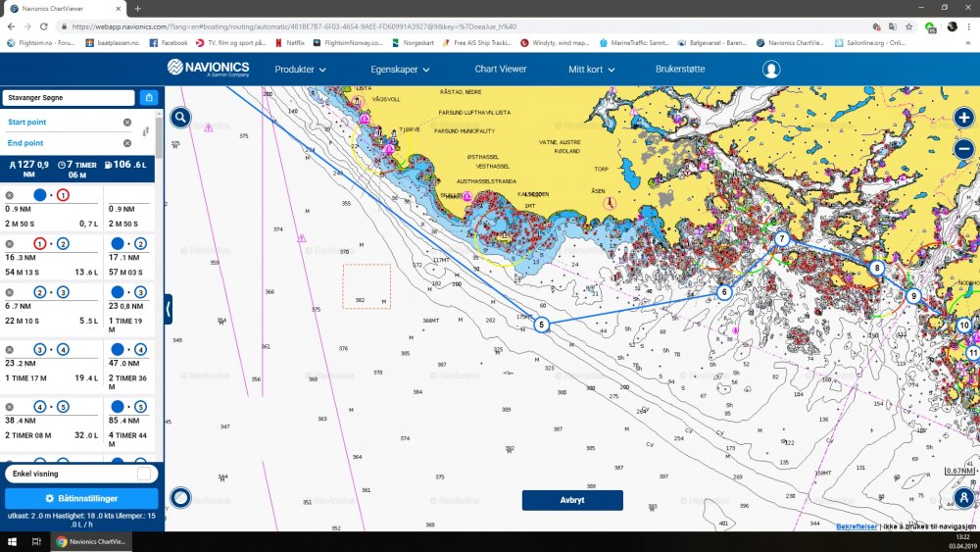Toggle the Enkel visning checkbox

click(144, 474)
